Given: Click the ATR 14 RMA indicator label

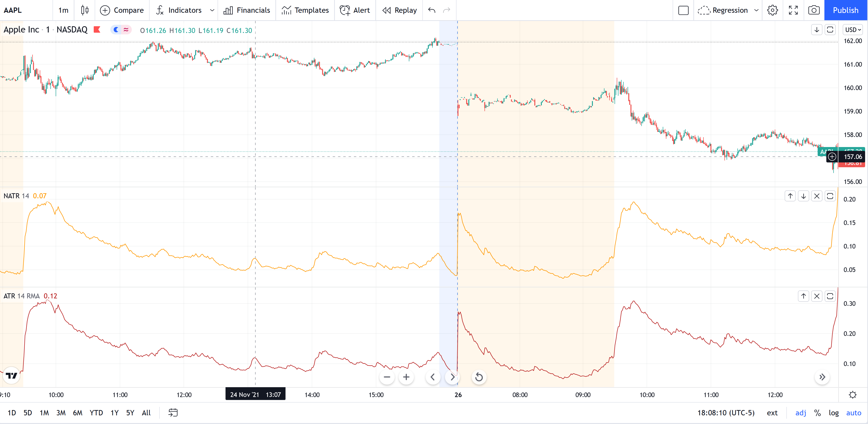Looking at the screenshot, I should tap(22, 296).
